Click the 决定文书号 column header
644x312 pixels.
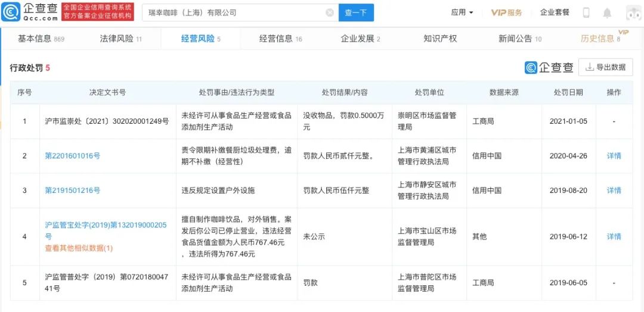pos(107,93)
